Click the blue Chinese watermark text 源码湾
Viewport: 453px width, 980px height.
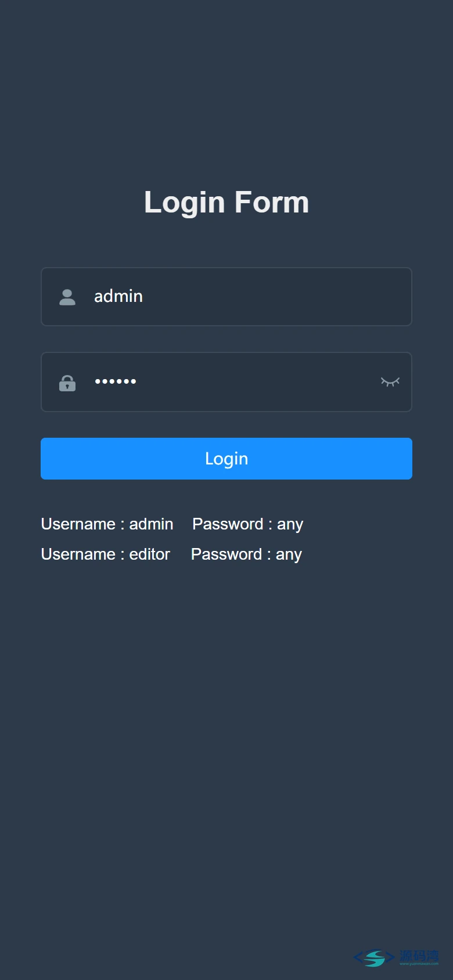pyautogui.click(x=419, y=956)
